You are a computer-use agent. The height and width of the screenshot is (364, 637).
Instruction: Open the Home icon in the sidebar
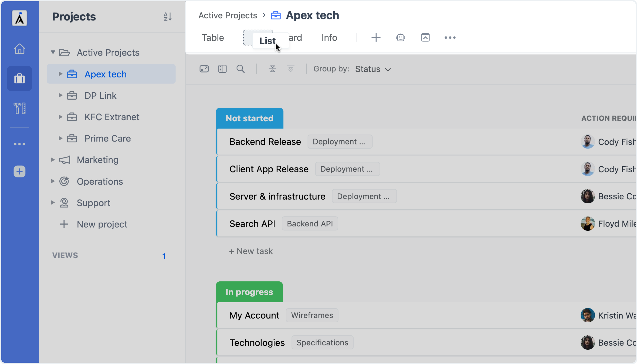pos(20,48)
